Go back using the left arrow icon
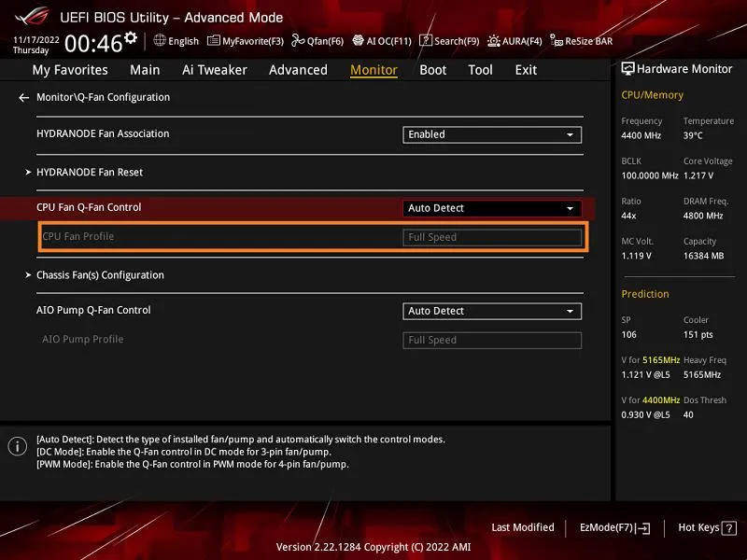 [x=24, y=98]
